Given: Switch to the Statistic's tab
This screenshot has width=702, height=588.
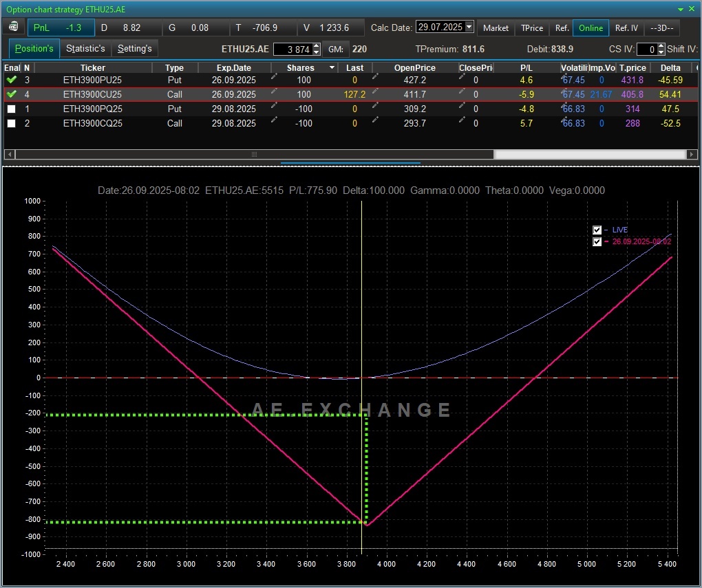Looking at the screenshot, I should click(85, 48).
